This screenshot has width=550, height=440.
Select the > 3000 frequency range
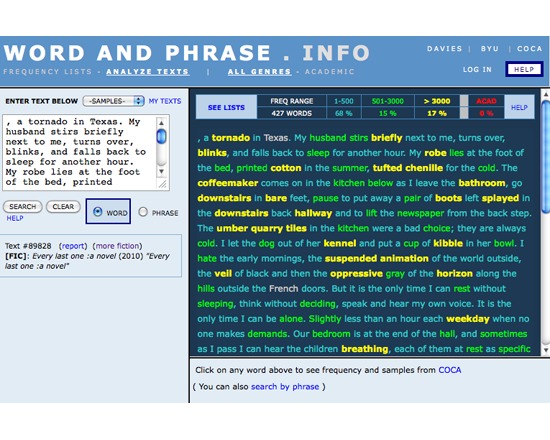pos(437,101)
